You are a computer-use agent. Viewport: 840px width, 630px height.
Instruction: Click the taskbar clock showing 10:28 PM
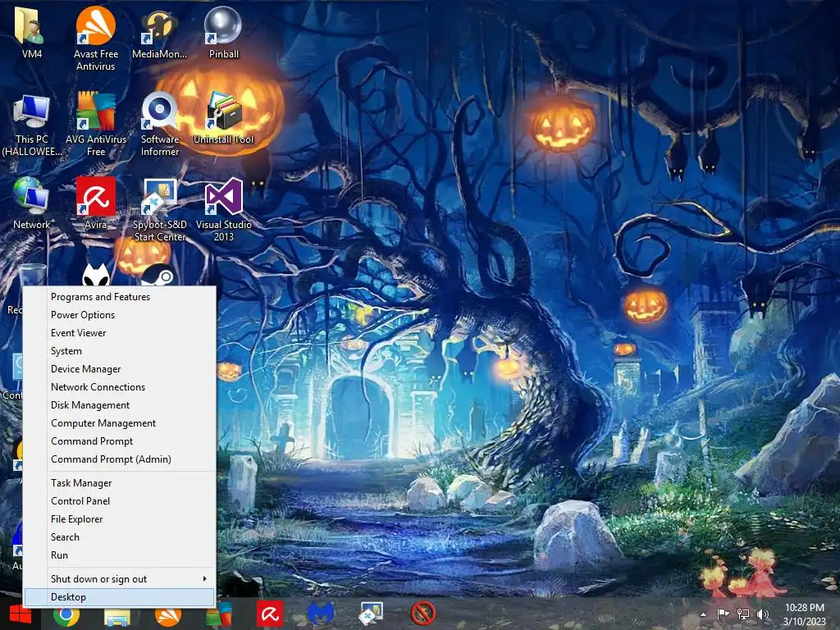(804, 614)
